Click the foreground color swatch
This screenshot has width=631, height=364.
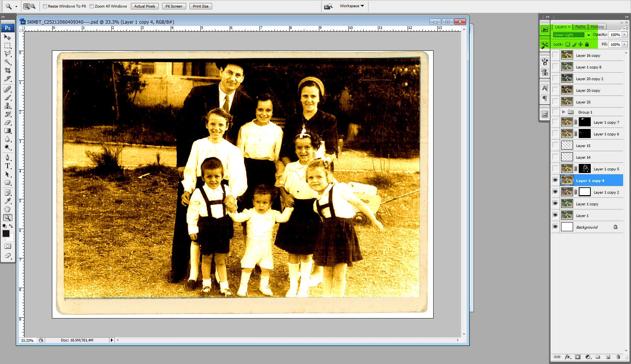[6, 234]
